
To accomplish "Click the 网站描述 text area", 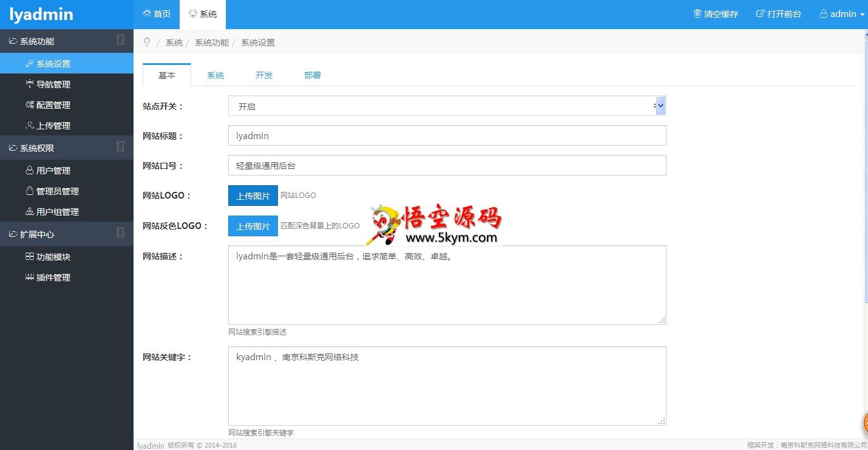I will pos(447,285).
